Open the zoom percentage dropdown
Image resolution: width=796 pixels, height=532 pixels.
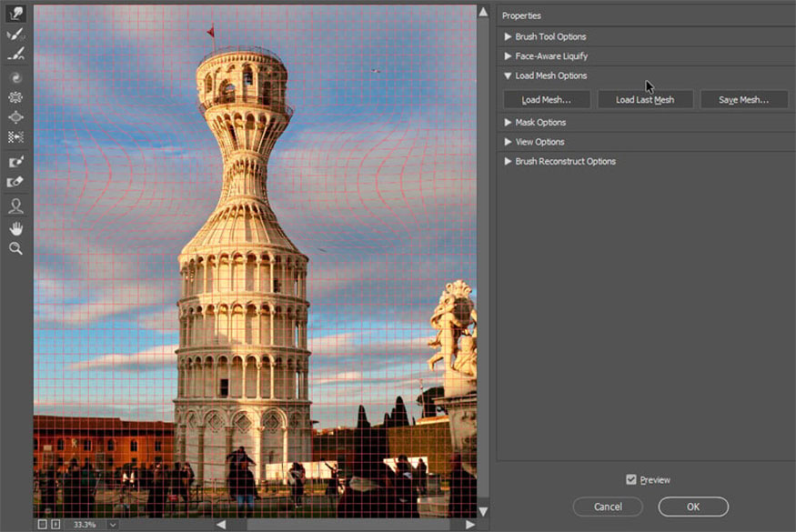pyautogui.click(x=112, y=525)
